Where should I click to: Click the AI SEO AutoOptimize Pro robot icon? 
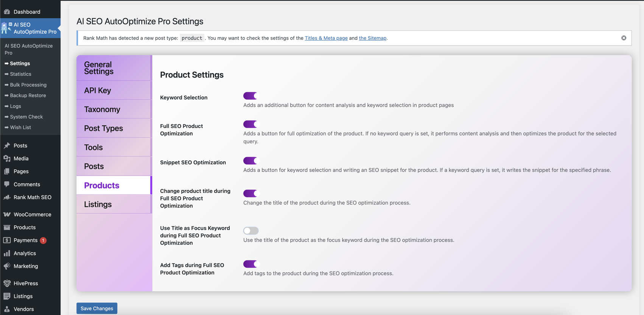tap(6, 28)
